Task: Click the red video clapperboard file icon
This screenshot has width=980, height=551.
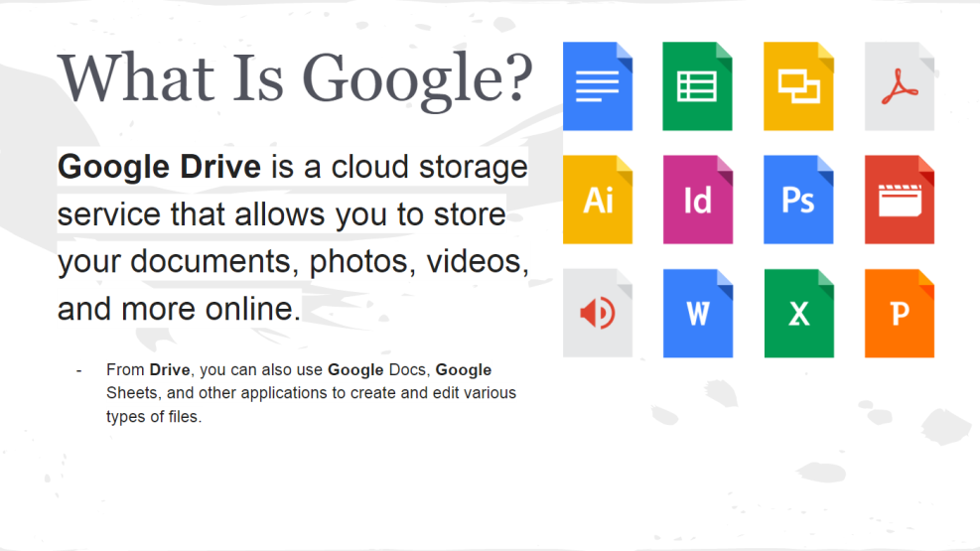Action: click(x=900, y=200)
